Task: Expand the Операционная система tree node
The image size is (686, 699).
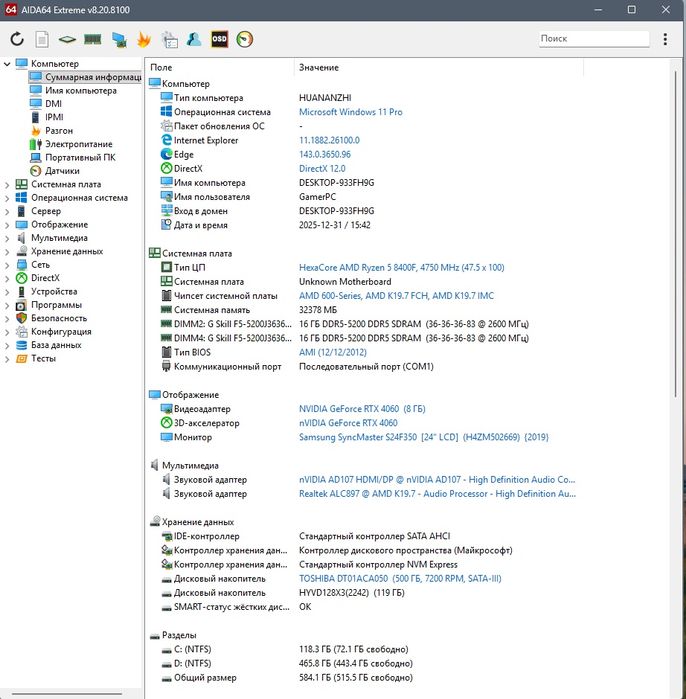Action: click(7, 198)
